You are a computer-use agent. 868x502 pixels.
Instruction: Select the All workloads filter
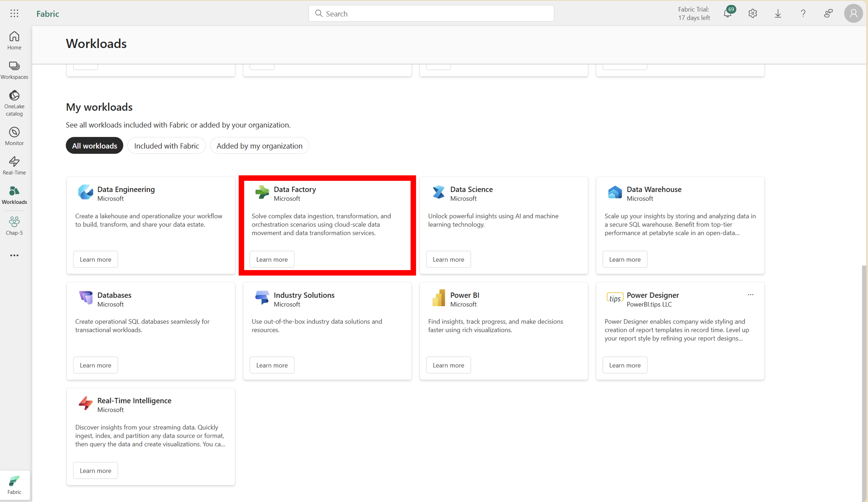click(94, 146)
